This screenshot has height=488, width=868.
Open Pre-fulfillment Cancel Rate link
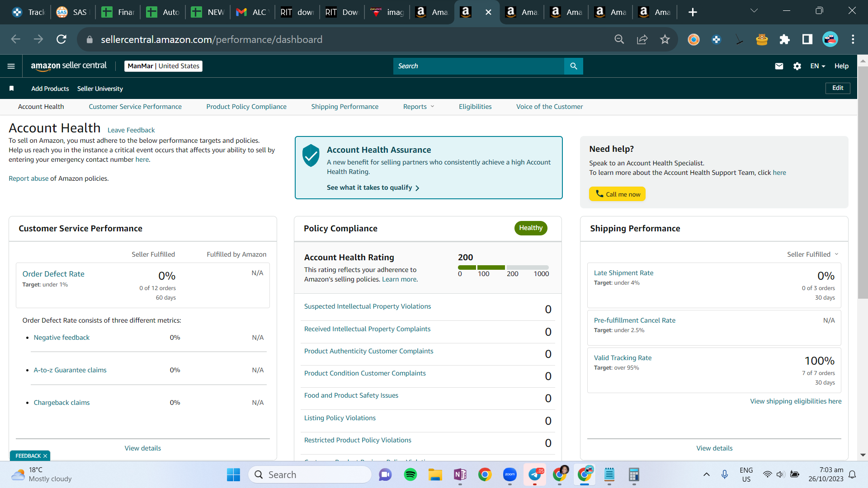[635, 320]
